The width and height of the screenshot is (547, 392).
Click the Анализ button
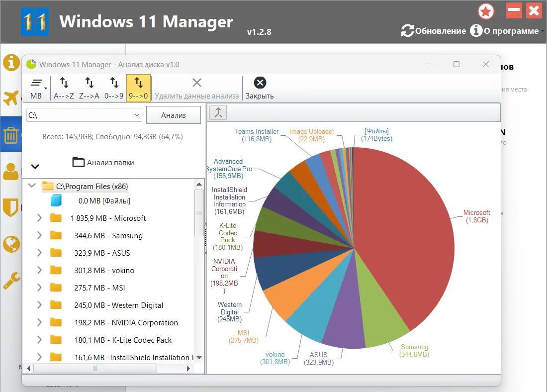point(174,115)
